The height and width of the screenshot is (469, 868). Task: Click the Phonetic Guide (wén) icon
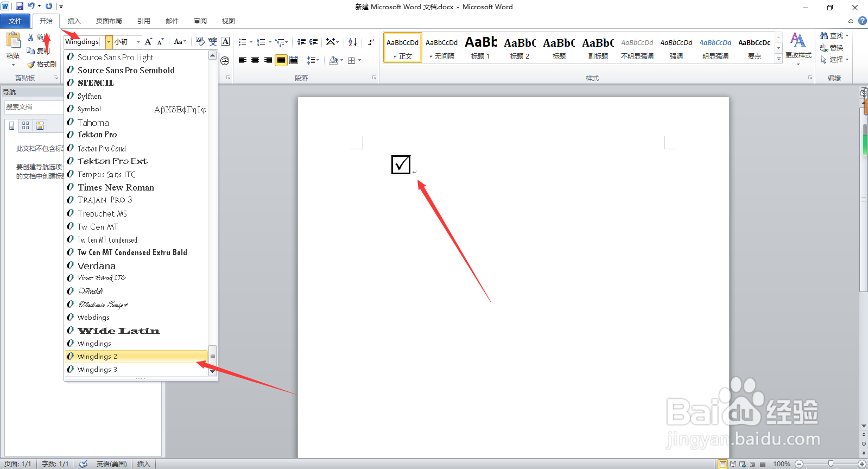[213, 42]
